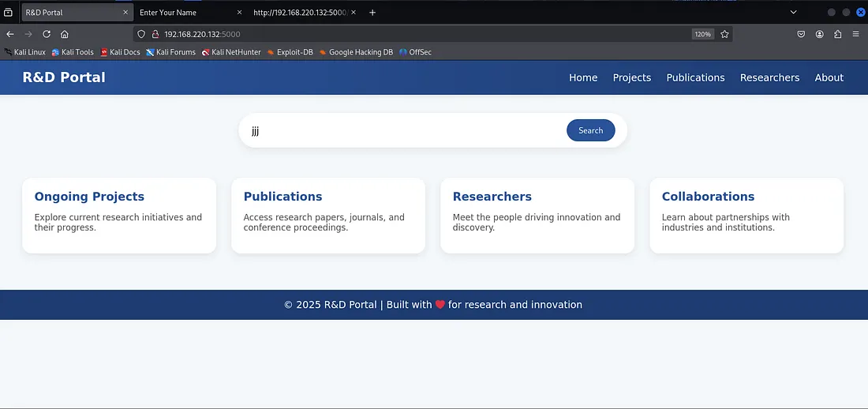Image resolution: width=868 pixels, height=409 pixels.
Task: Open the Extensions puzzle icon
Action: 838,34
